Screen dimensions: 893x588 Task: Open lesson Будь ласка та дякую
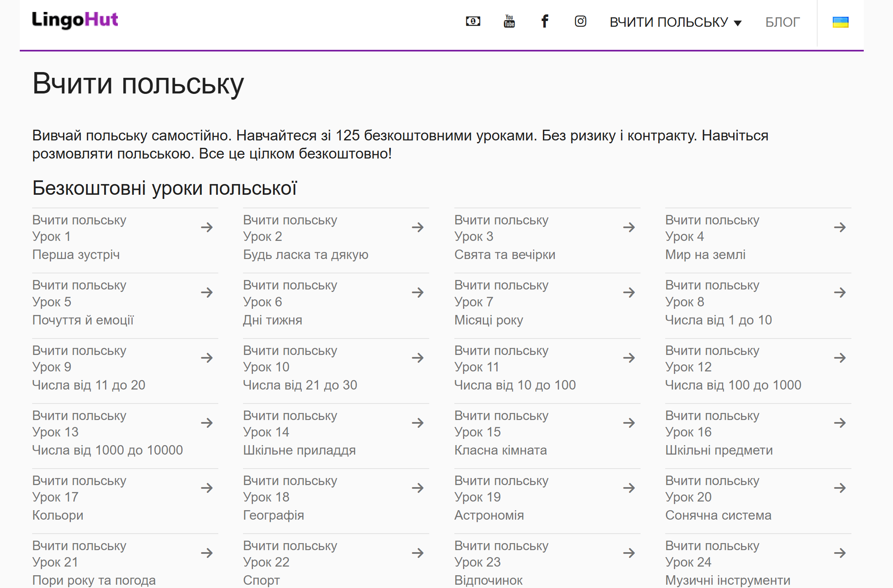(305, 254)
